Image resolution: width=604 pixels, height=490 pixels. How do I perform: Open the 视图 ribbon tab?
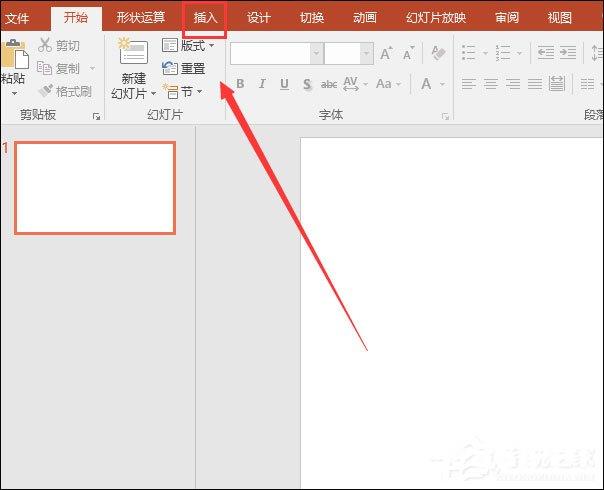(559, 18)
